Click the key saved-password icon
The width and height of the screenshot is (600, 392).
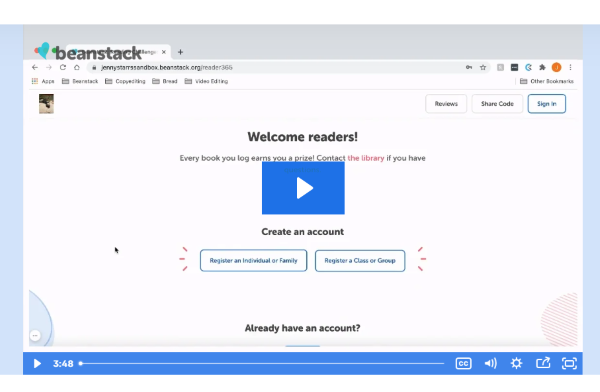coord(469,67)
